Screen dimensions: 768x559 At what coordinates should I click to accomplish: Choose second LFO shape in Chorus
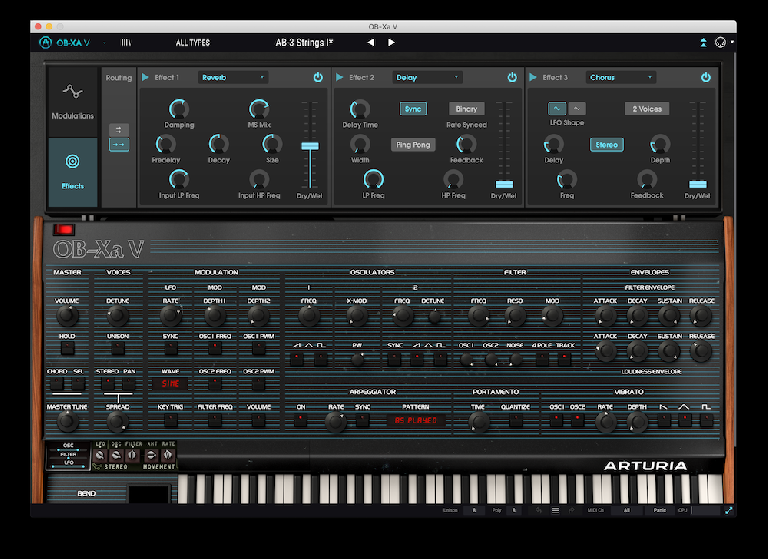576,109
